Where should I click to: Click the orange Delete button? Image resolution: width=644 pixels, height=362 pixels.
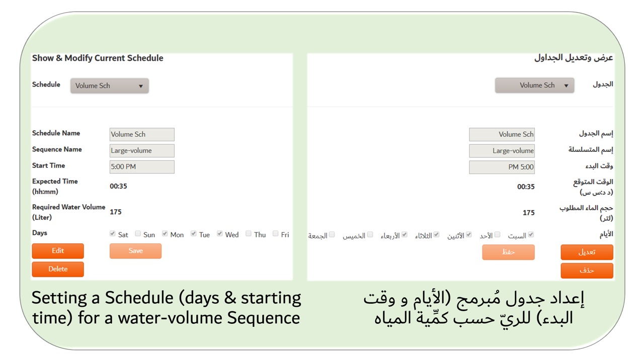(x=58, y=269)
